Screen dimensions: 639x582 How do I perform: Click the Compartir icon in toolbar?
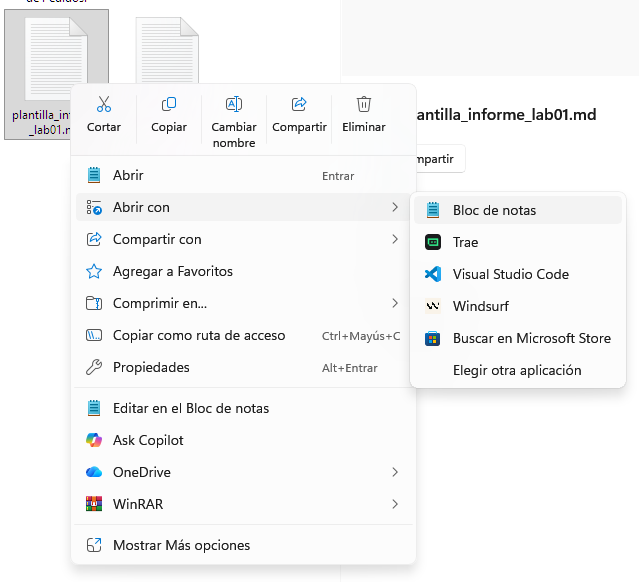[x=299, y=105]
